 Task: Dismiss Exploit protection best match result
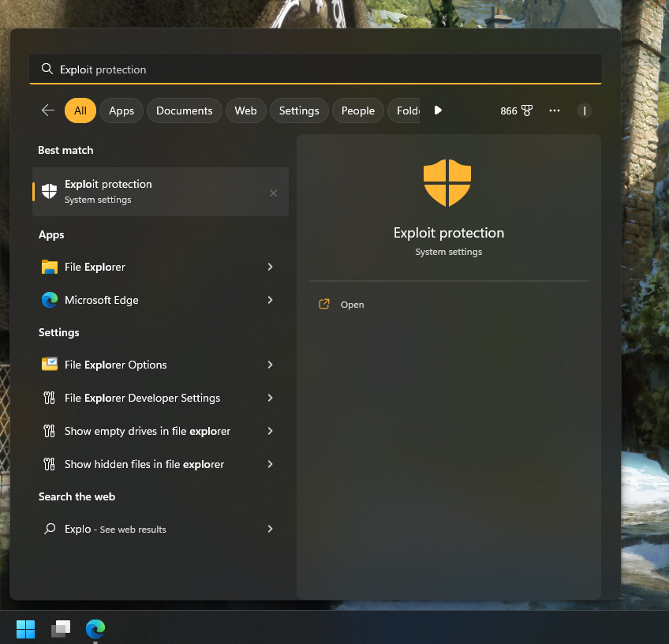coord(273,193)
